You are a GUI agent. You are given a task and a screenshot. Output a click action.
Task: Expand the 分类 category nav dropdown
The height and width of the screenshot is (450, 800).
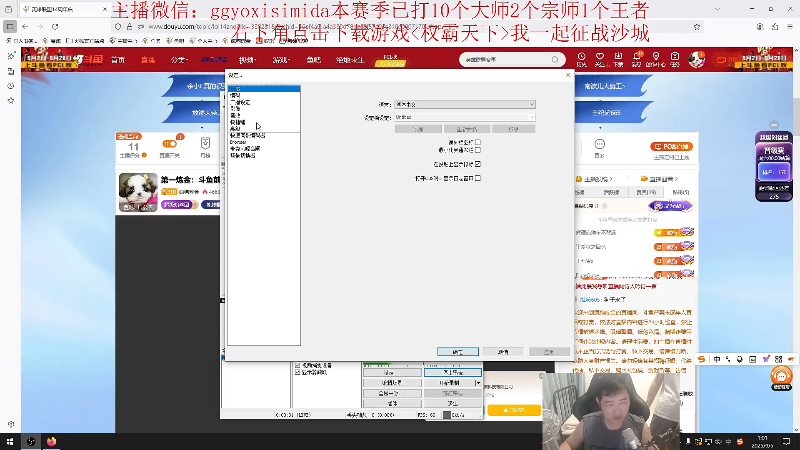(179, 60)
